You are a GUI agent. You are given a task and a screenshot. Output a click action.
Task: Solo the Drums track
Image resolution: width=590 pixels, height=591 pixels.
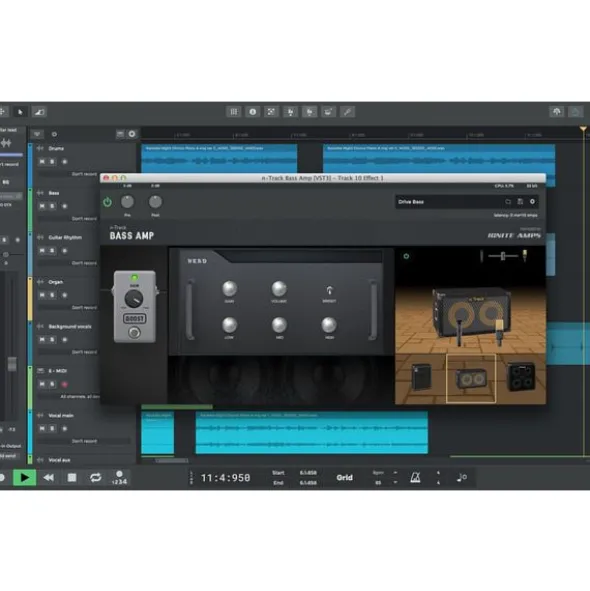tap(52, 162)
